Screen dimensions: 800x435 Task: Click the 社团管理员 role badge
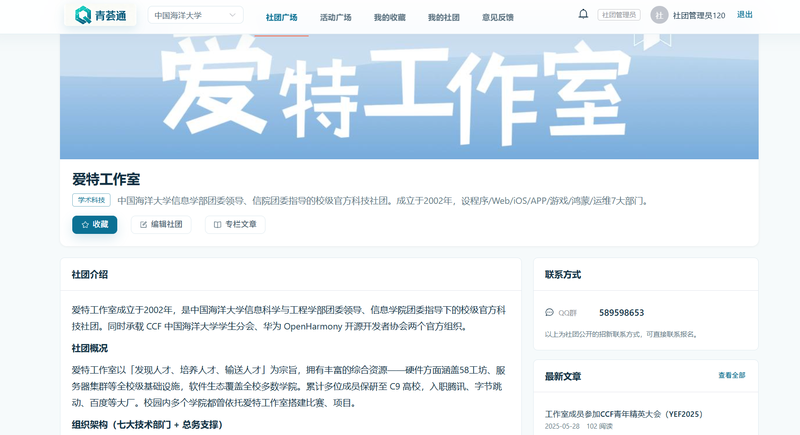[619, 15]
